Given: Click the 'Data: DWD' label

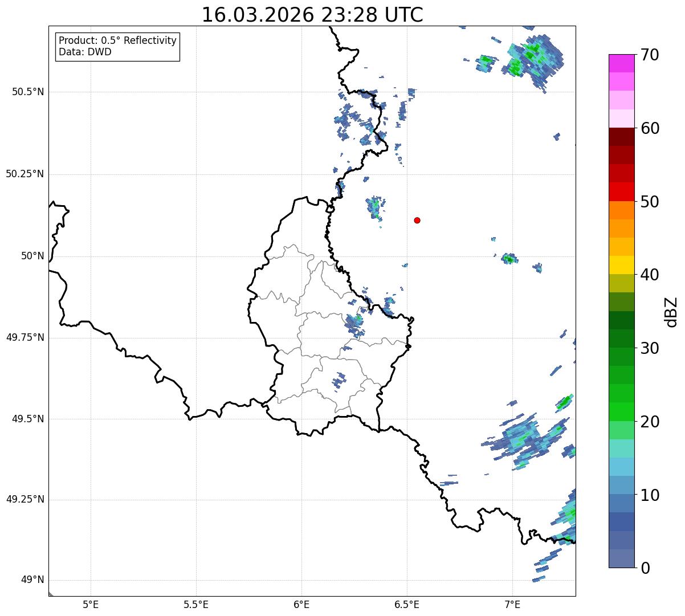Looking at the screenshot, I should pos(85,52).
